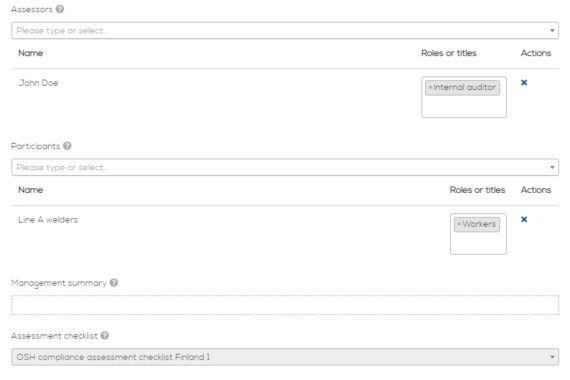Remove John Doe from assessors list
Viewport: 570px width, 380px height.
(x=524, y=83)
